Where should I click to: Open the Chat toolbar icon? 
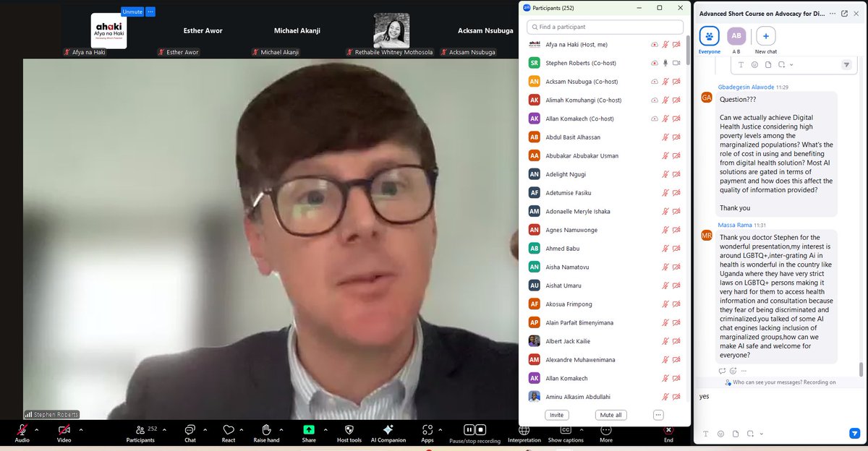pyautogui.click(x=190, y=429)
